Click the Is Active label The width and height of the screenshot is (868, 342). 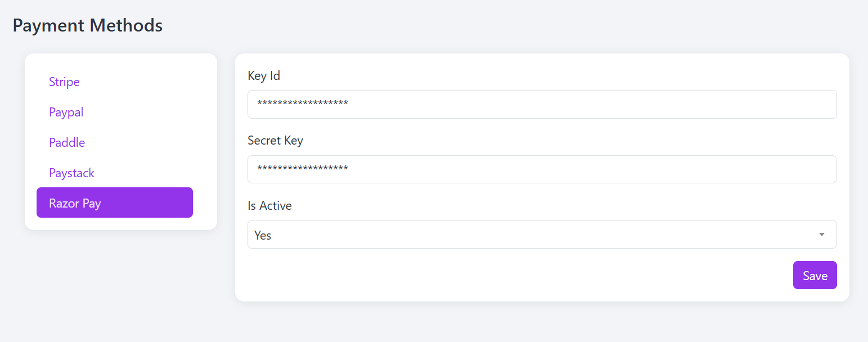coord(269,205)
